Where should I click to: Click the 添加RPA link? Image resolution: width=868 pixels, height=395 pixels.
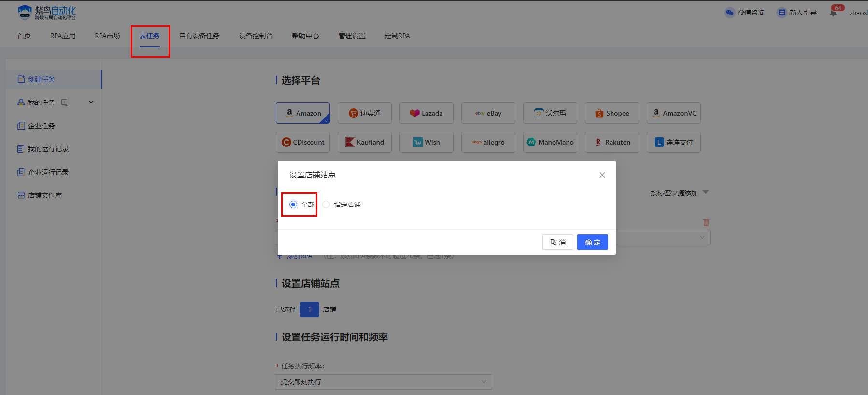coord(295,256)
